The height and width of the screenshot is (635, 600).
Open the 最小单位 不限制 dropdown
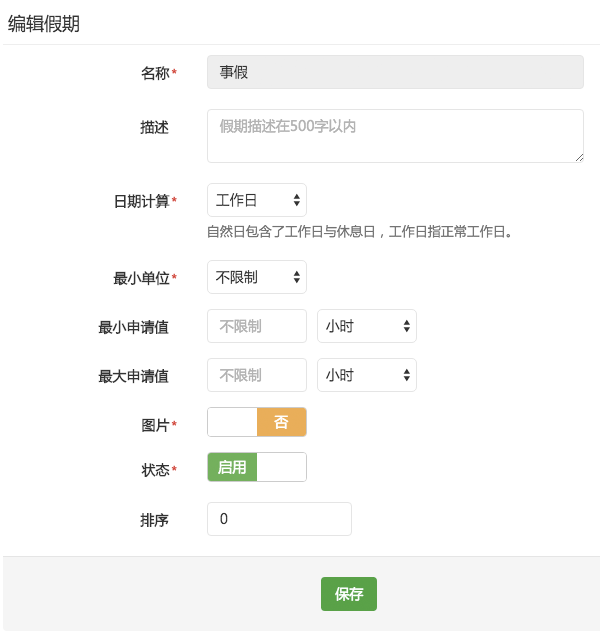257,277
